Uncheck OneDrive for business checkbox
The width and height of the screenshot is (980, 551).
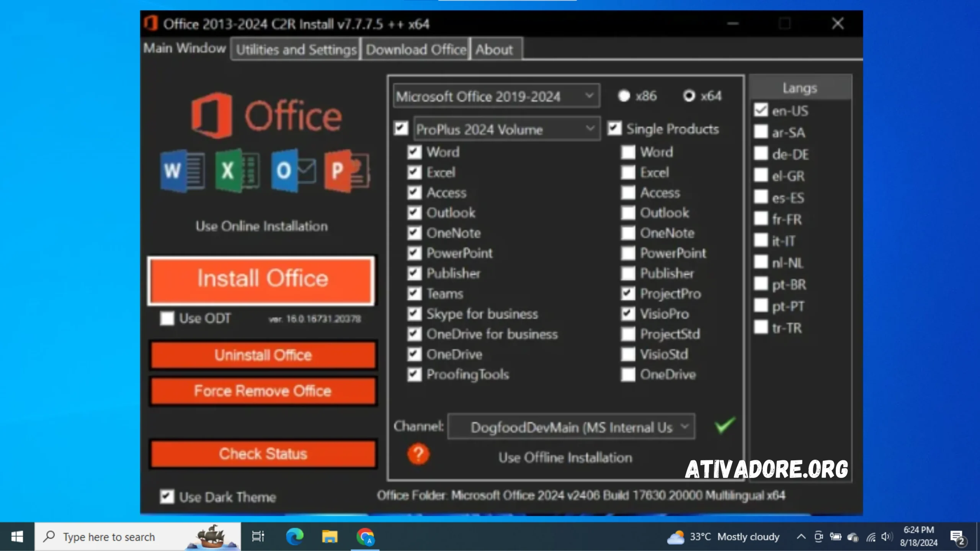coord(414,334)
